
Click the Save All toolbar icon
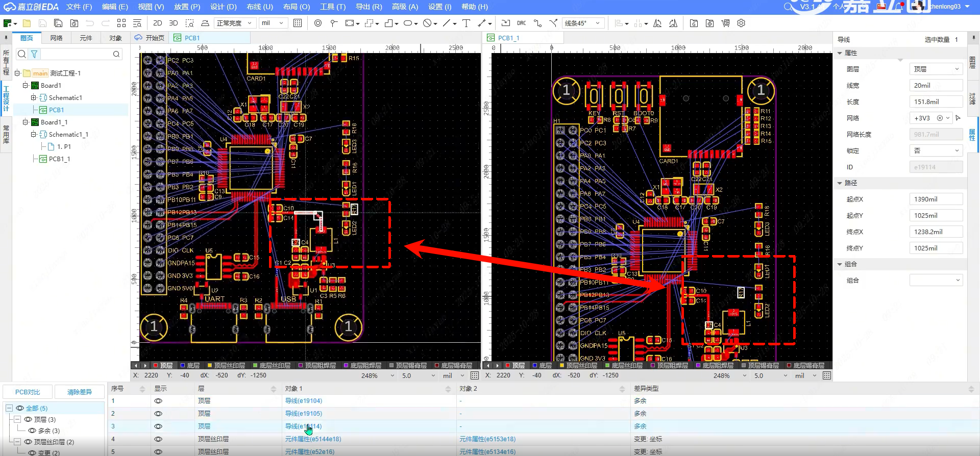tap(58, 23)
